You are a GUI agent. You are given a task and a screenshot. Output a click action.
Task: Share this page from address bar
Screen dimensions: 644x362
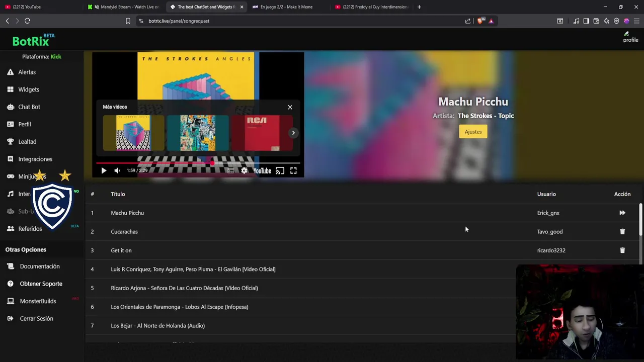468,21
